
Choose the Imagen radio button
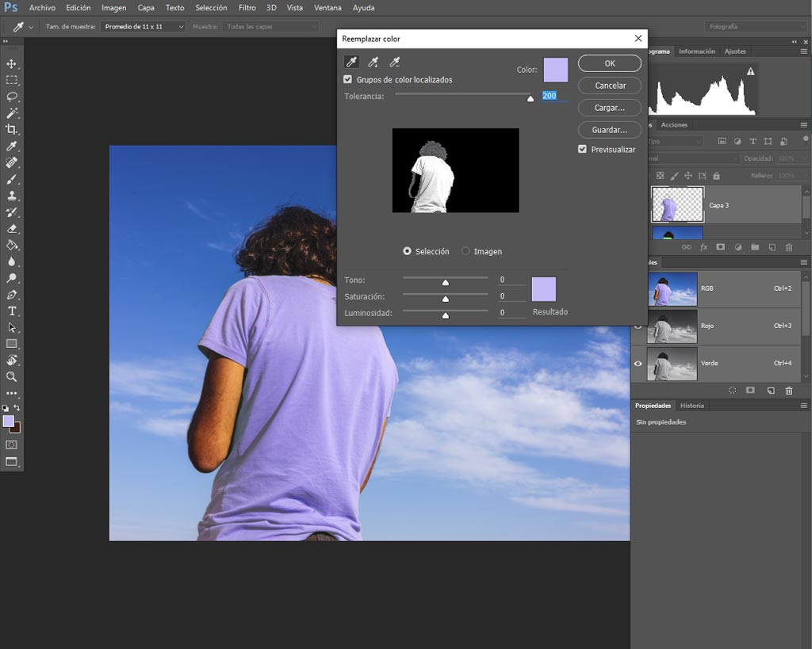465,251
